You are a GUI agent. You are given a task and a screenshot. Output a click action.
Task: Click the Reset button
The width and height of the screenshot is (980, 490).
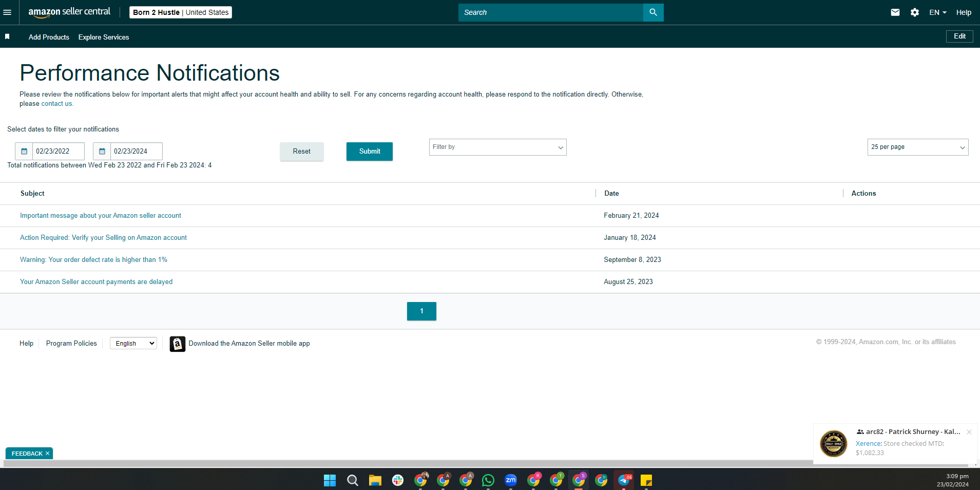coord(302,152)
